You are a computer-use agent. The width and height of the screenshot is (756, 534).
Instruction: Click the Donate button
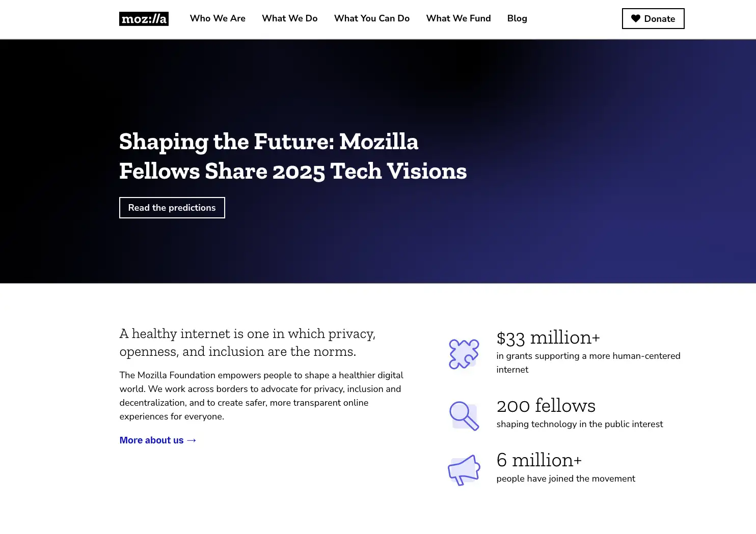653,19
